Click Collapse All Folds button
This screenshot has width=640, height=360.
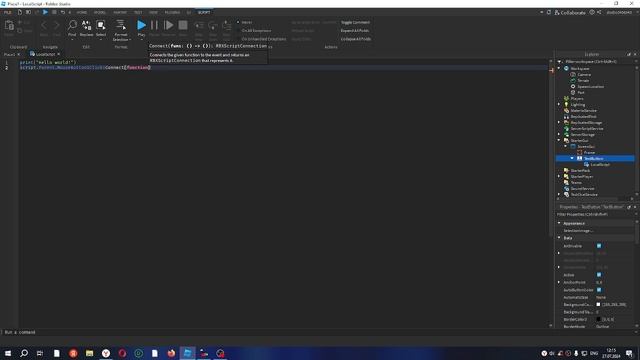point(356,39)
